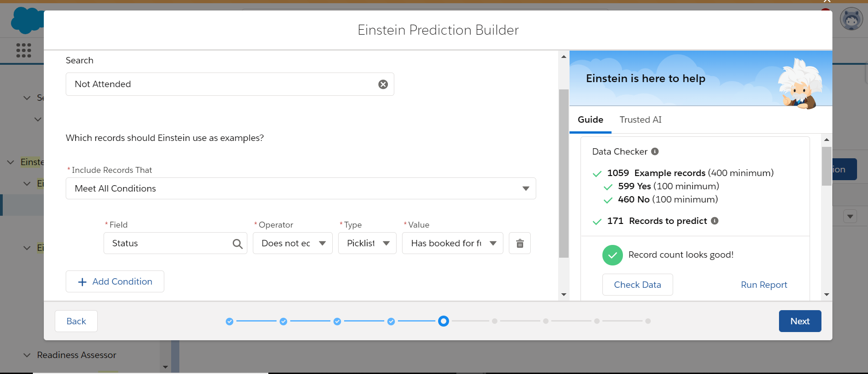Click the Records to predict info icon
The width and height of the screenshot is (868, 374).
pyautogui.click(x=715, y=221)
